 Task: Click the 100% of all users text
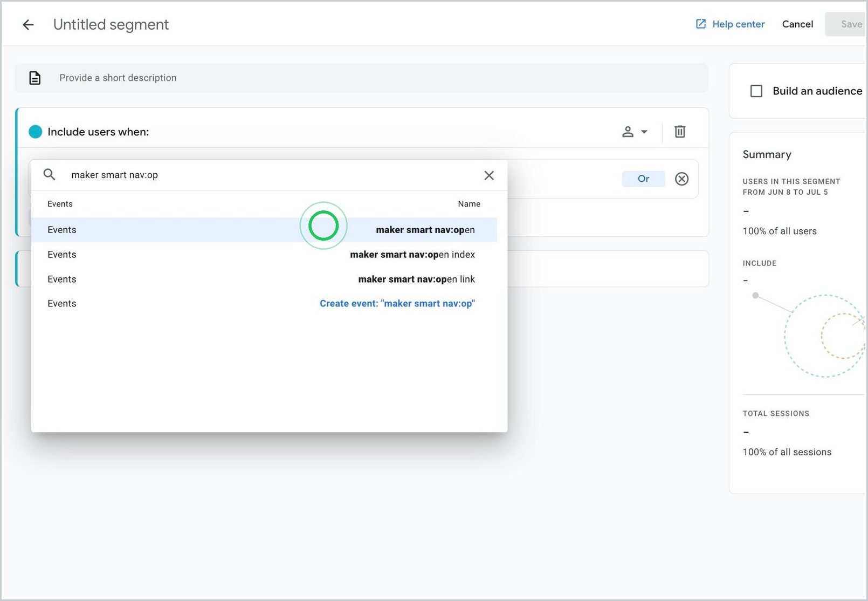click(780, 231)
